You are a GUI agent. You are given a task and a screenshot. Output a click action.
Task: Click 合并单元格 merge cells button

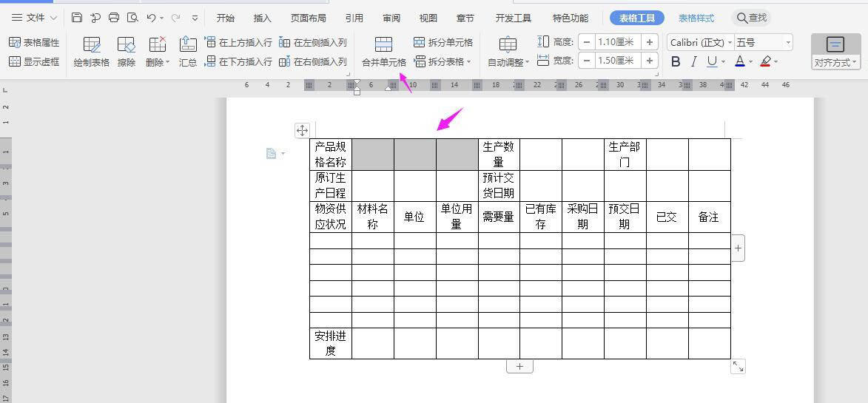click(383, 52)
